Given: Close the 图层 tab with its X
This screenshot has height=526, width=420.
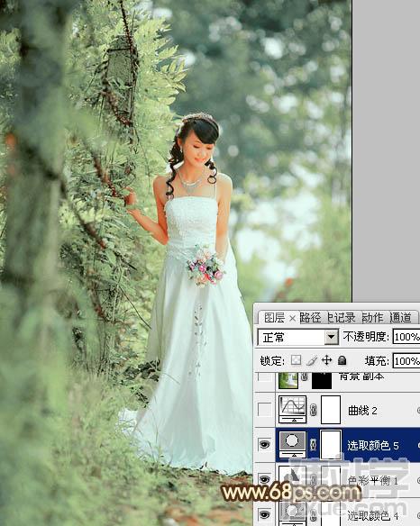Looking at the screenshot, I should click(292, 318).
